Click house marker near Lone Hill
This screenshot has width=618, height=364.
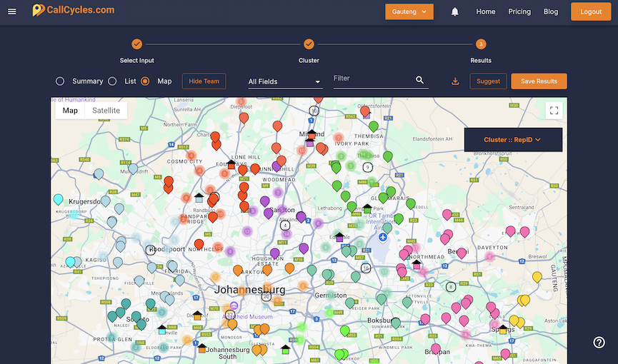coord(231,164)
